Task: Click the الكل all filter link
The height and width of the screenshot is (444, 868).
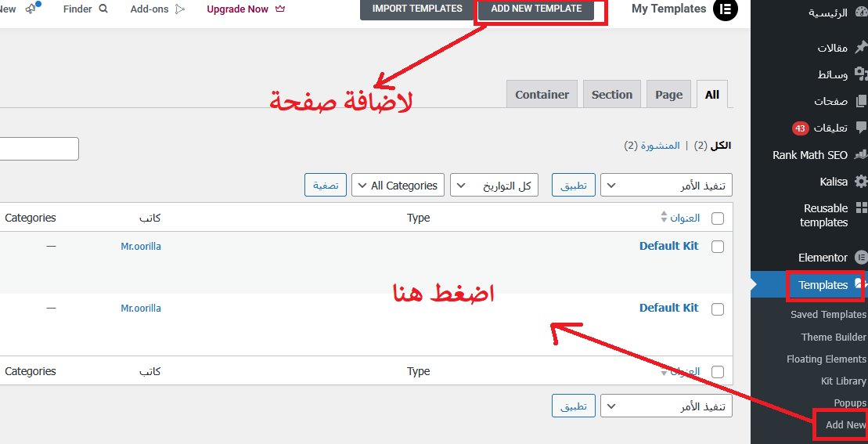Action: pyautogui.click(x=722, y=146)
